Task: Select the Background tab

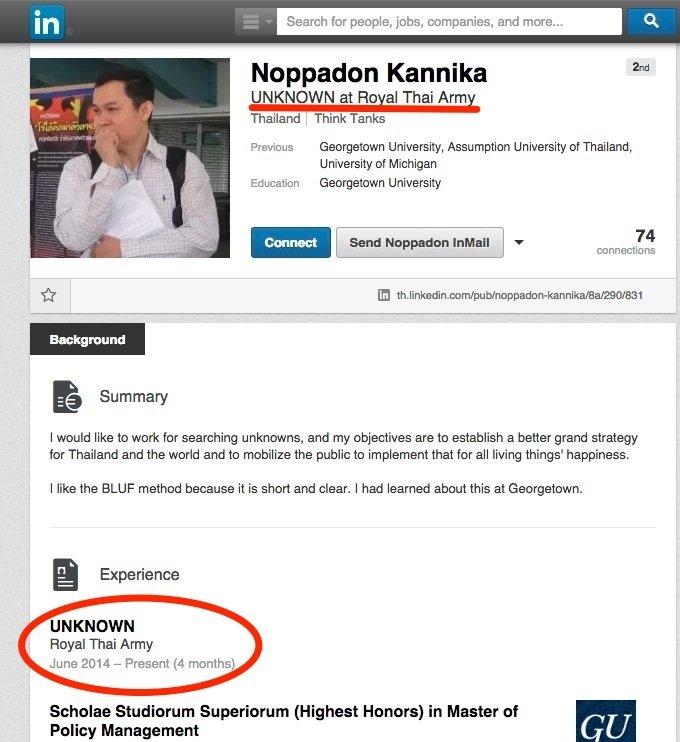Action: click(88, 339)
